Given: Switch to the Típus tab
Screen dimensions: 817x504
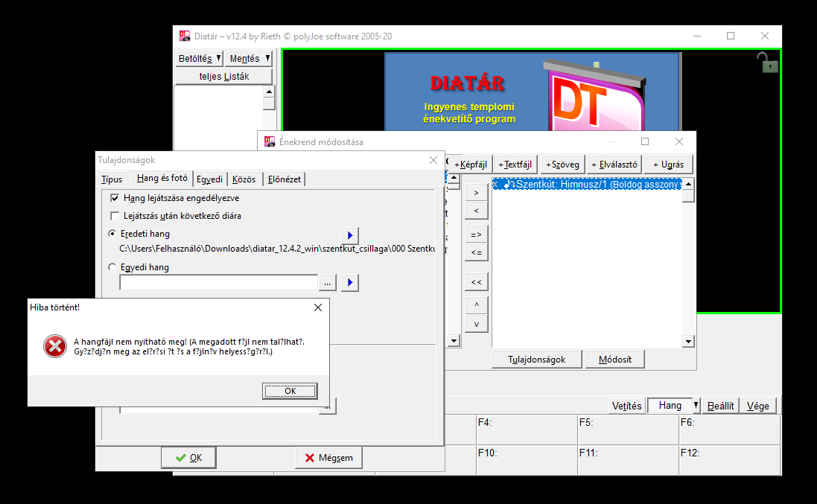Looking at the screenshot, I should click(x=112, y=179).
